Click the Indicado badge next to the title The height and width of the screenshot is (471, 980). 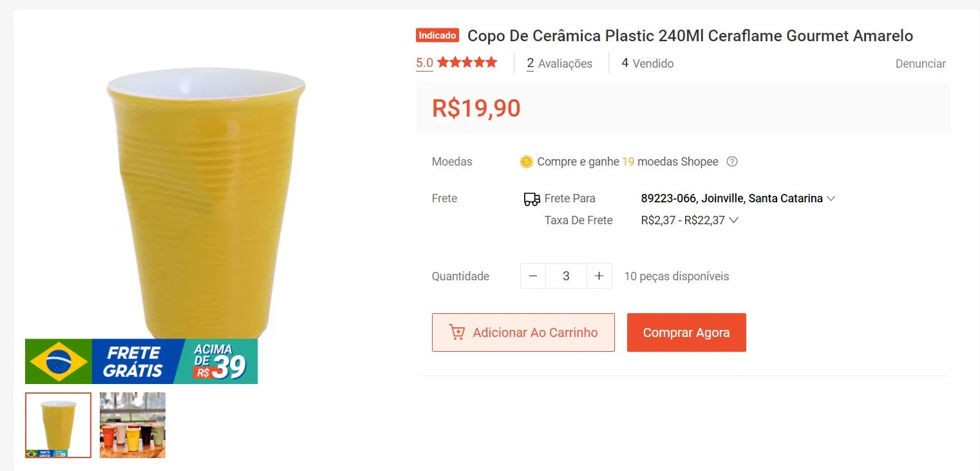[437, 35]
